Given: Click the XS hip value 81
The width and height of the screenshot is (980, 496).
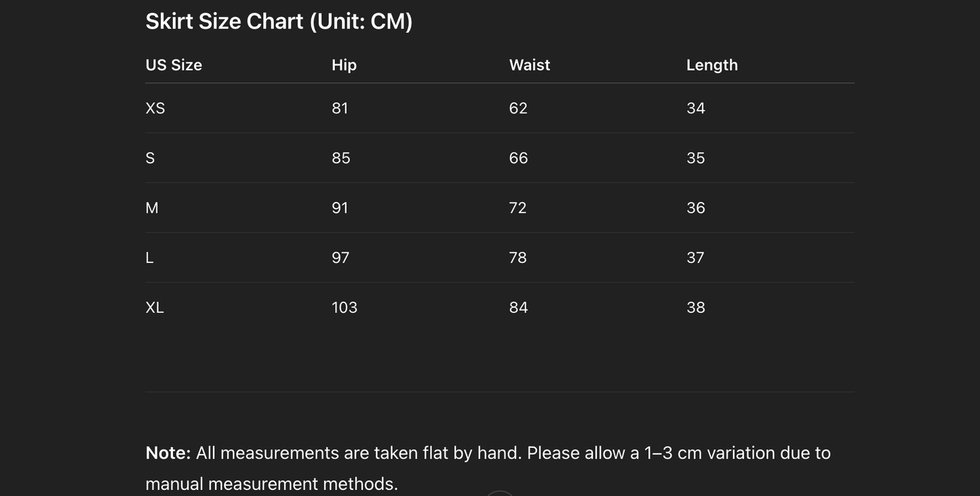Looking at the screenshot, I should [340, 108].
